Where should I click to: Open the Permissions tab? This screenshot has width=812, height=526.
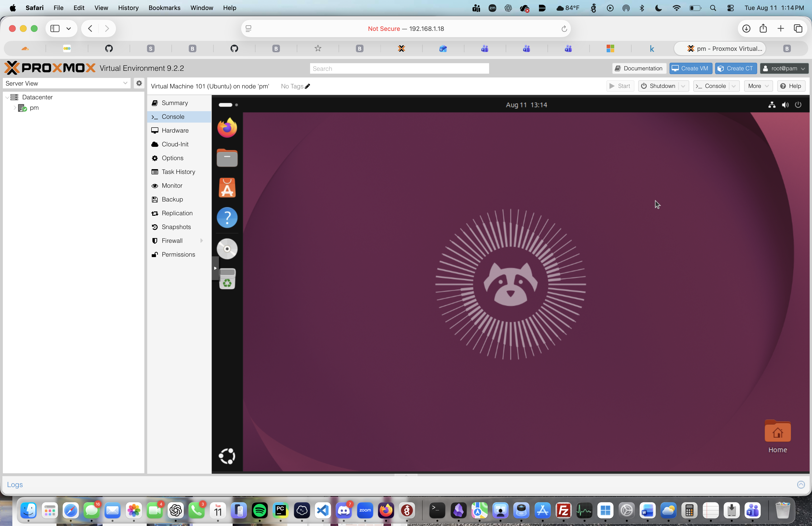click(x=179, y=254)
